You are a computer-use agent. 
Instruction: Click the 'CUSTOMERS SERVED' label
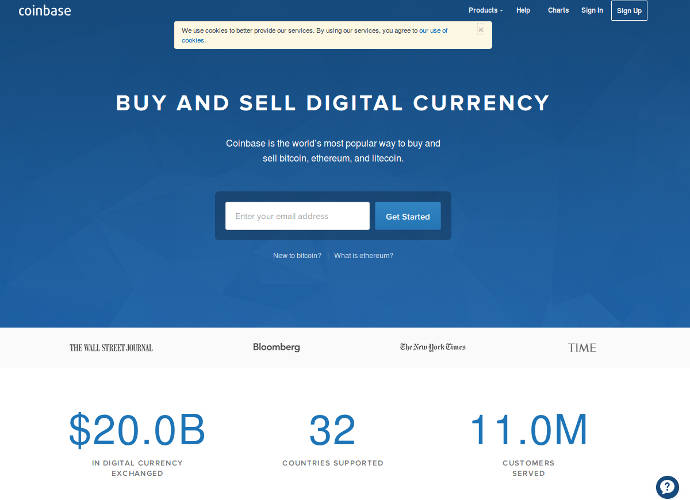(x=529, y=468)
